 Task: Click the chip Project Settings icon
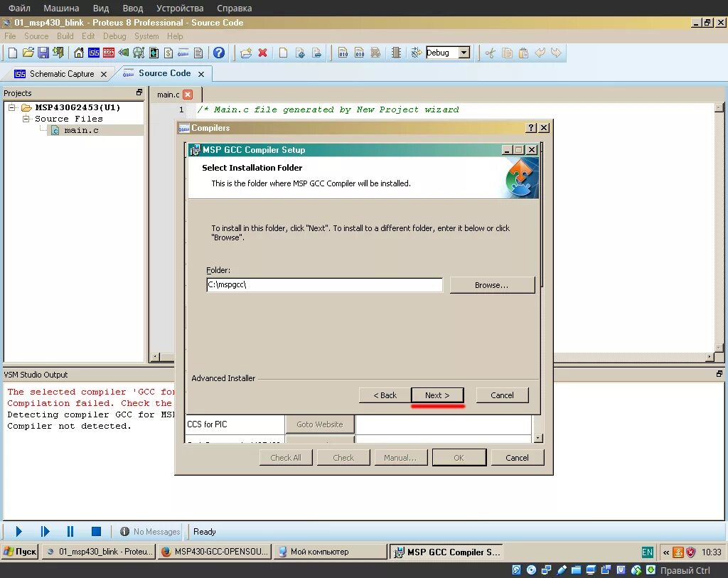(x=396, y=53)
